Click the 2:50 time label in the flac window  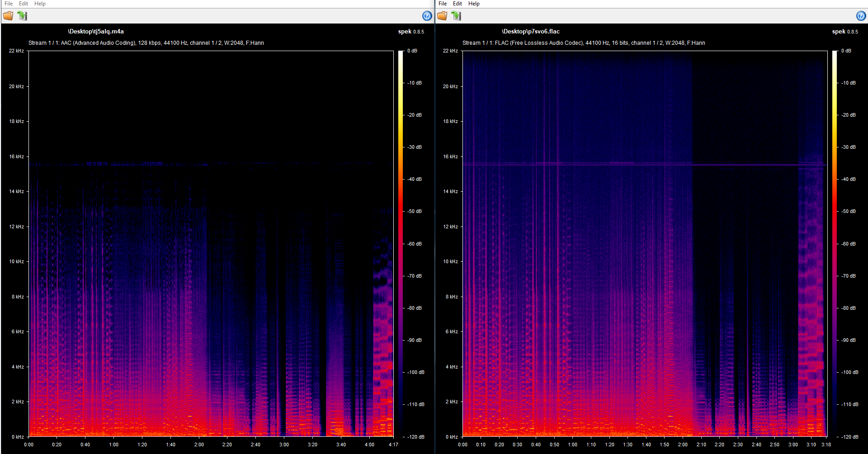click(774, 445)
